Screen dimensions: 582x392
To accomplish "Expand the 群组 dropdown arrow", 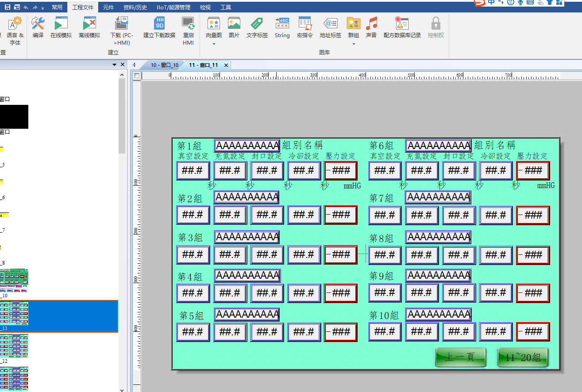I will pyautogui.click(x=354, y=44).
